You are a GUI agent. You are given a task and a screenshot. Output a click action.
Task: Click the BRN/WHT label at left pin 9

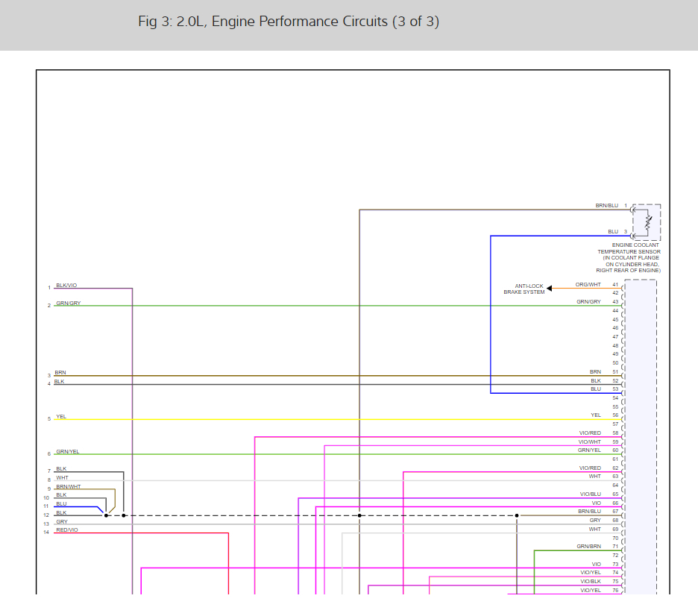click(68, 486)
